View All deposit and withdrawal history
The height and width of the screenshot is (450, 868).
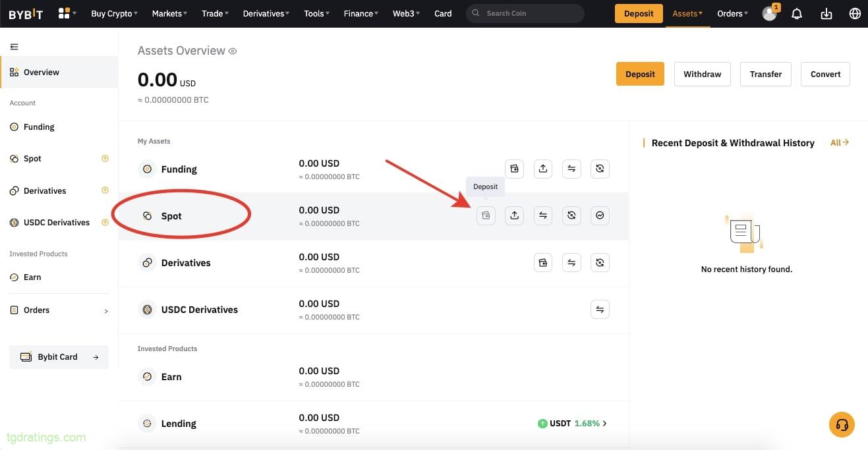(x=840, y=142)
